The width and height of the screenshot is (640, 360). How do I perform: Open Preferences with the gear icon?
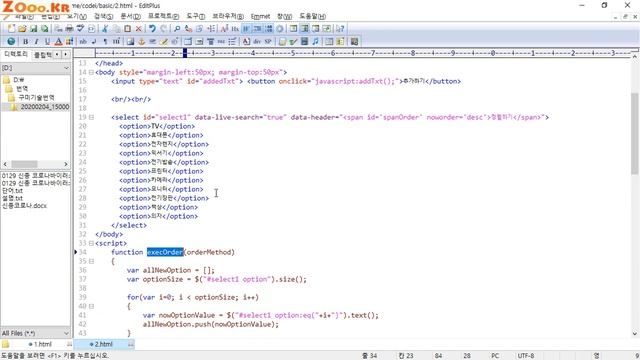(280, 29)
